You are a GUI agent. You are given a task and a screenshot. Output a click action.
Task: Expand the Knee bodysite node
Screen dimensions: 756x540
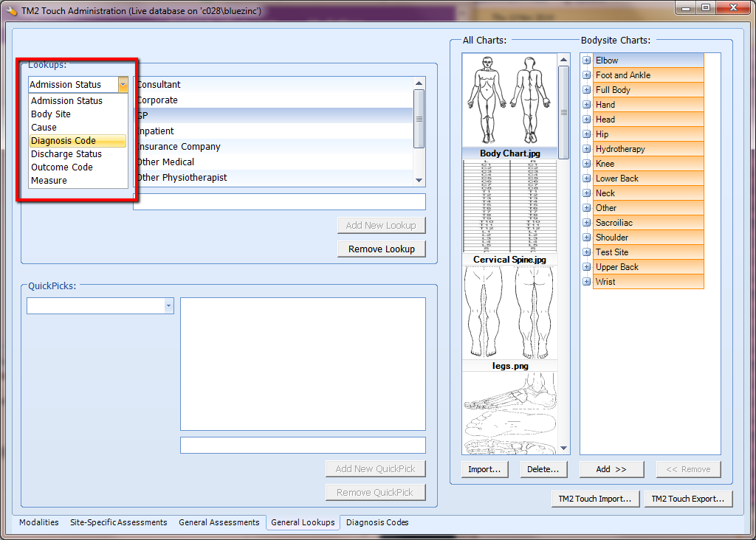586,164
